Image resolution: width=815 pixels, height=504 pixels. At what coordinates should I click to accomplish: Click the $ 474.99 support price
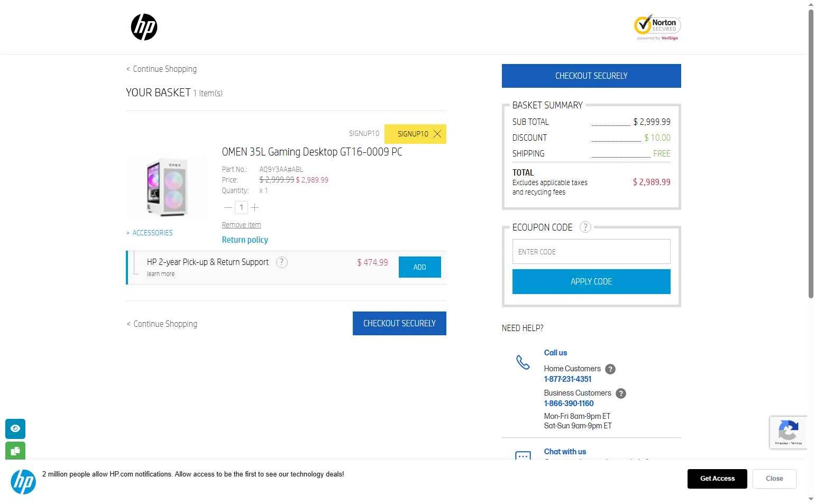click(372, 262)
